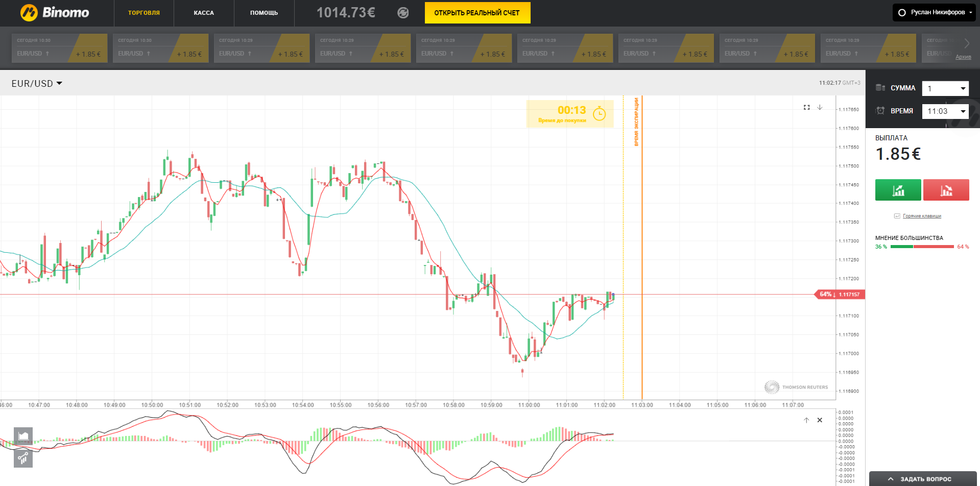Open Горячие клавиши link
The image size is (980, 486).
(922, 216)
